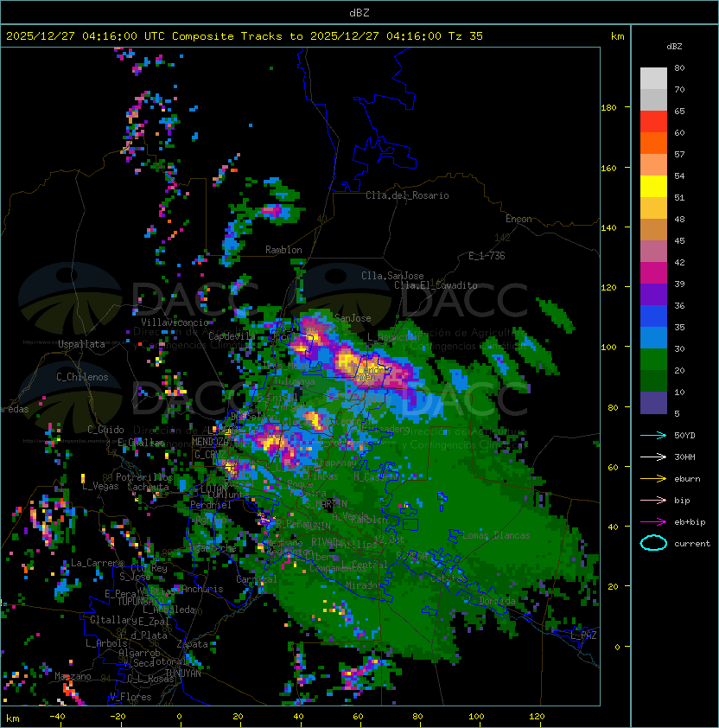Select the slate 5-10 dBZ swatch
This screenshot has height=728, width=719.
(x=653, y=402)
